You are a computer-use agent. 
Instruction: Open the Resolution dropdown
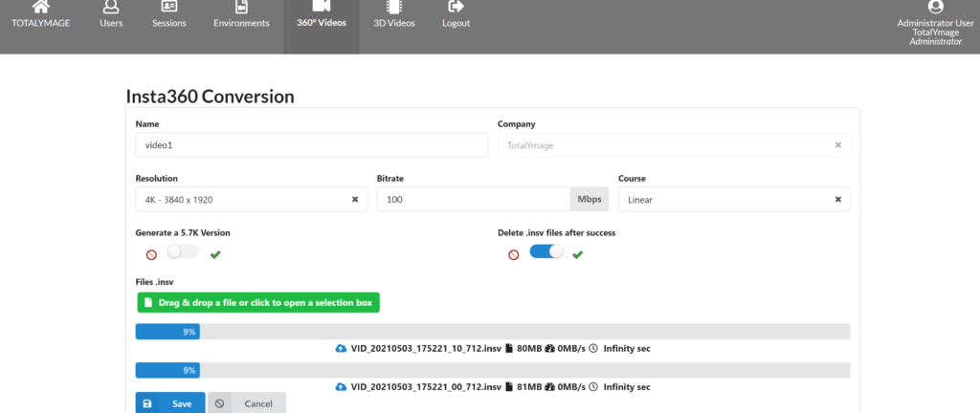(x=252, y=200)
